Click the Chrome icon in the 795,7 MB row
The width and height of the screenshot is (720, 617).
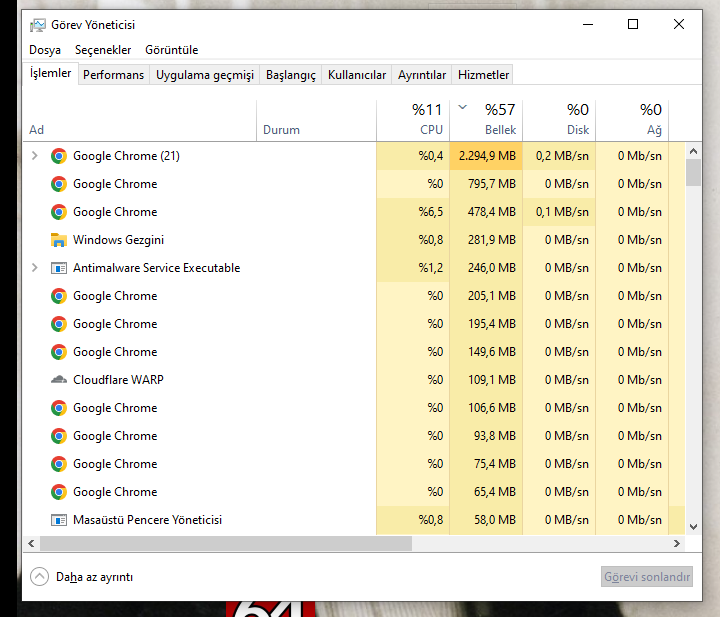[x=59, y=184]
